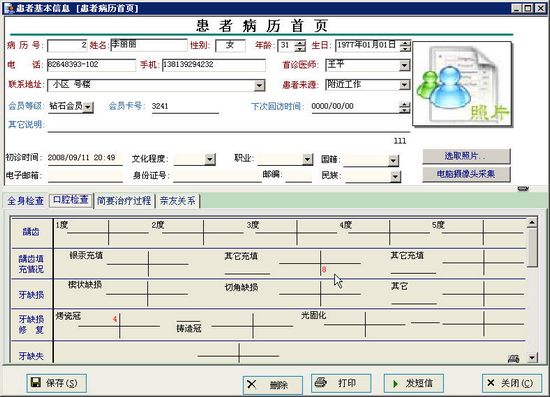The height and width of the screenshot is (397, 550).
Task: Open the 首诊医师 dropdown showing 王平
Action: (x=404, y=65)
